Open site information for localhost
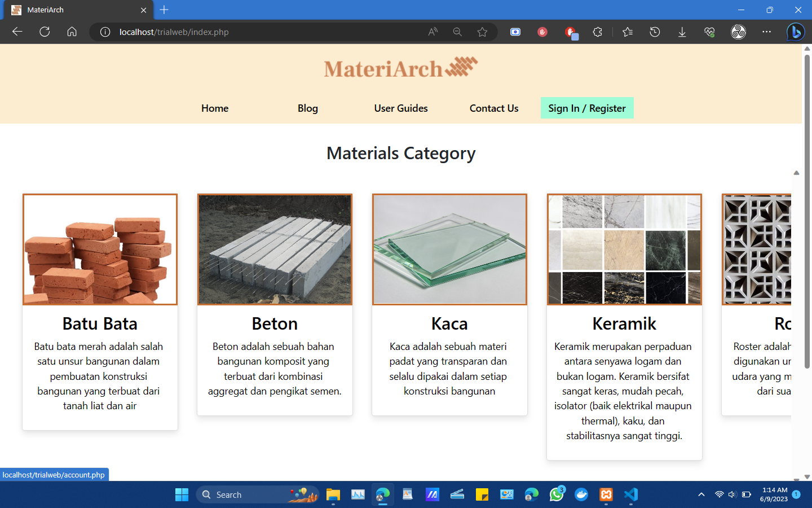Image resolution: width=812 pixels, height=508 pixels. tap(105, 32)
